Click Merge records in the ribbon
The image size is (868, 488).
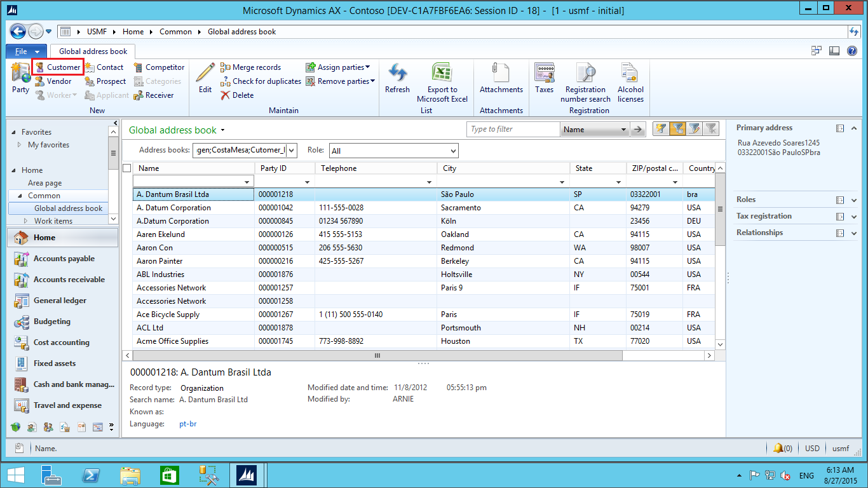tap(250, 67)
